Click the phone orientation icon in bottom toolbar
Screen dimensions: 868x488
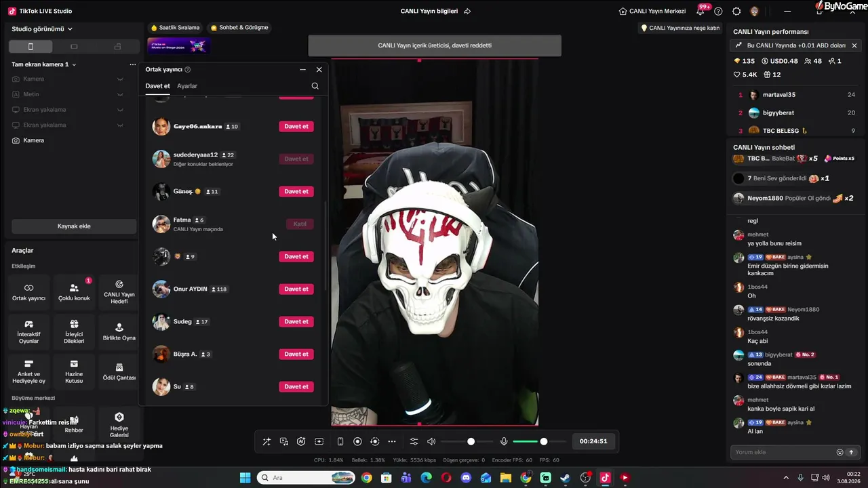340,442
